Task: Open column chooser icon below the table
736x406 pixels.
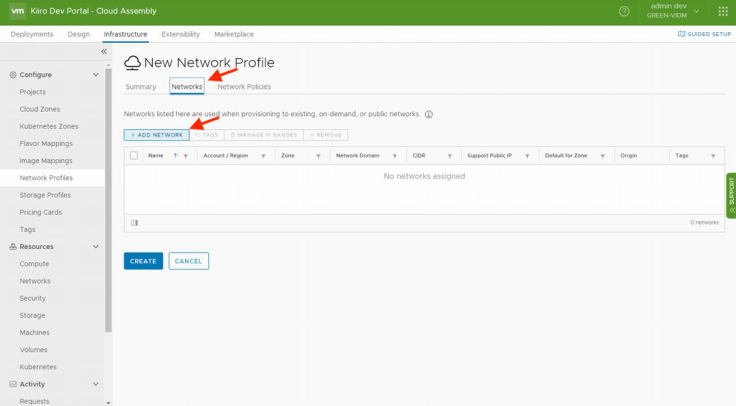Action: (x=134, y=222)
